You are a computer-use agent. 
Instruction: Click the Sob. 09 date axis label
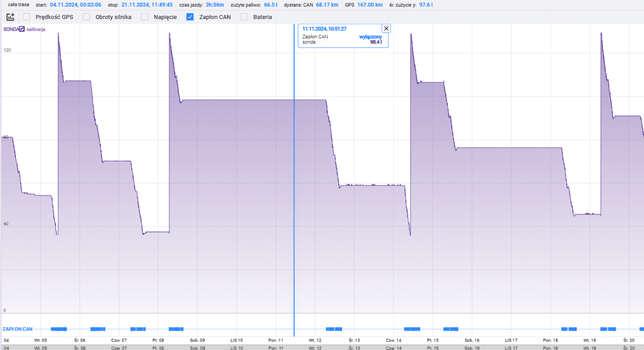click(196, 340)
